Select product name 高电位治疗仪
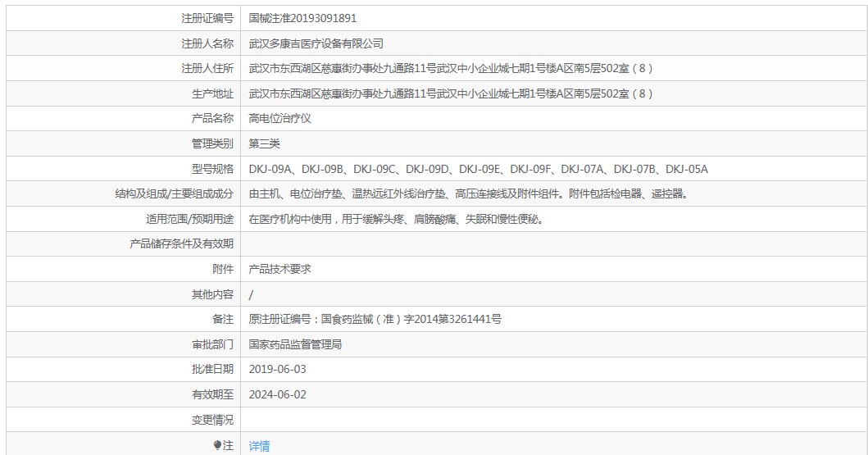 [x=279, y=118]
